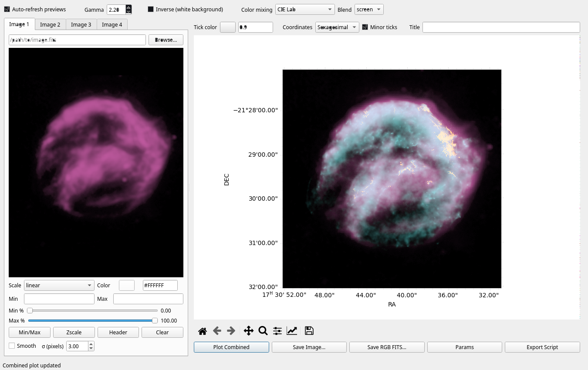The image size is (588, 370).
Task: Go back to previous view arrow
Action: pyautogui.click(x=217, y=331)
